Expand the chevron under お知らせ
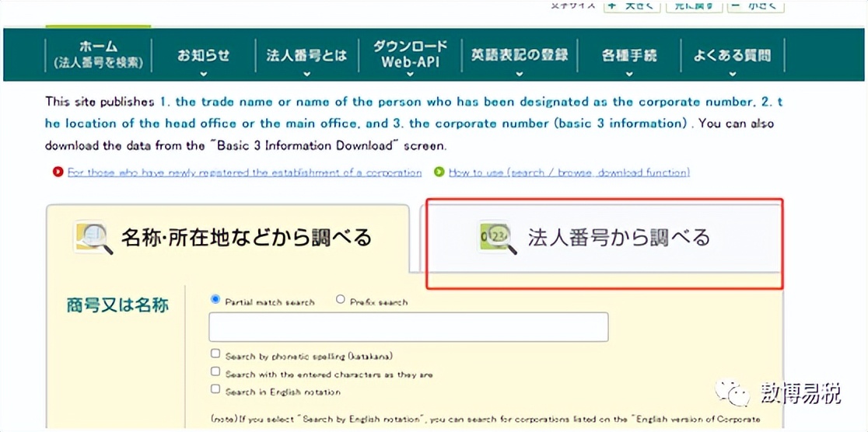Viewport: 868px width, 432px height. [x=204, y=74]
